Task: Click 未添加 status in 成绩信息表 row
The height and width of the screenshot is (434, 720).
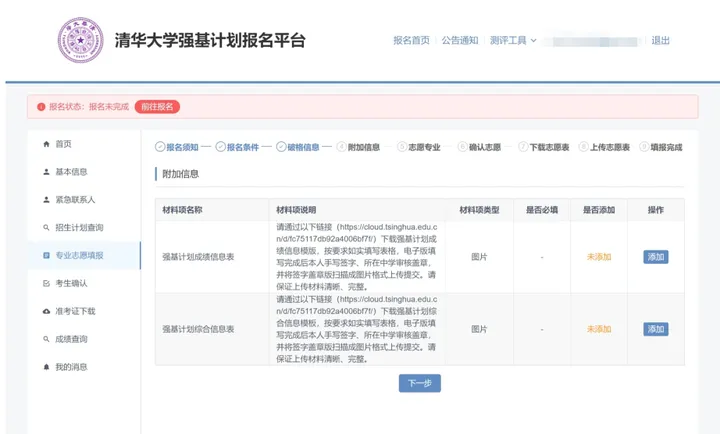Action: click(599, 257)
